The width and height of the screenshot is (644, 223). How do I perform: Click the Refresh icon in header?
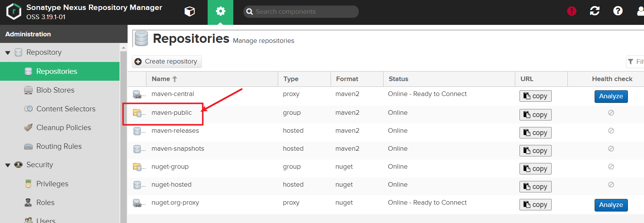tap(595, 11)
